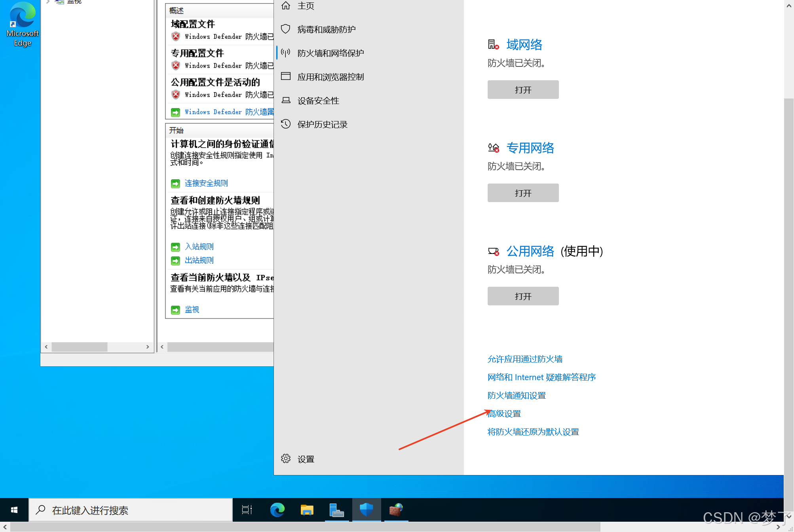
Task: Open Virus and threat protection (病毒和威胁防护)
Action: 326,29
